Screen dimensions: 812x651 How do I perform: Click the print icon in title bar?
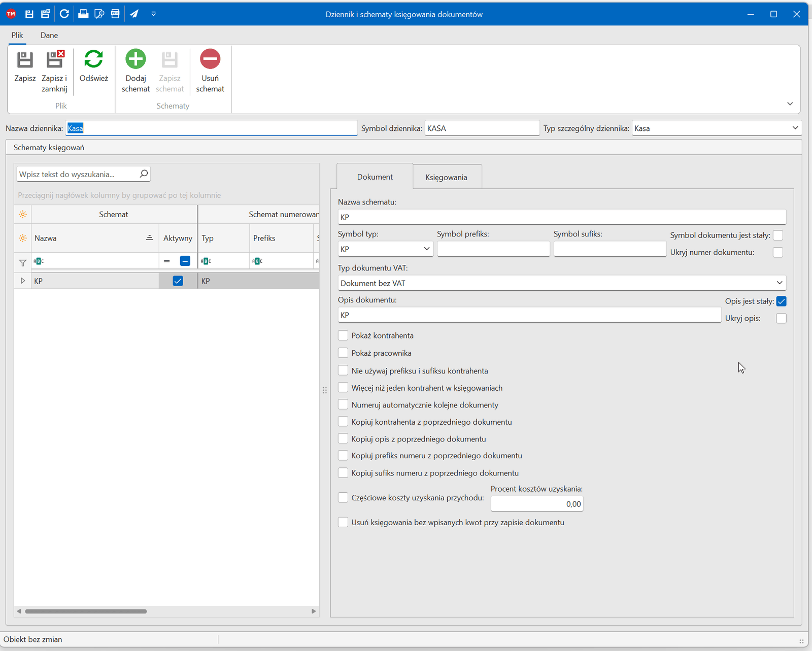[x=83, y=14]
